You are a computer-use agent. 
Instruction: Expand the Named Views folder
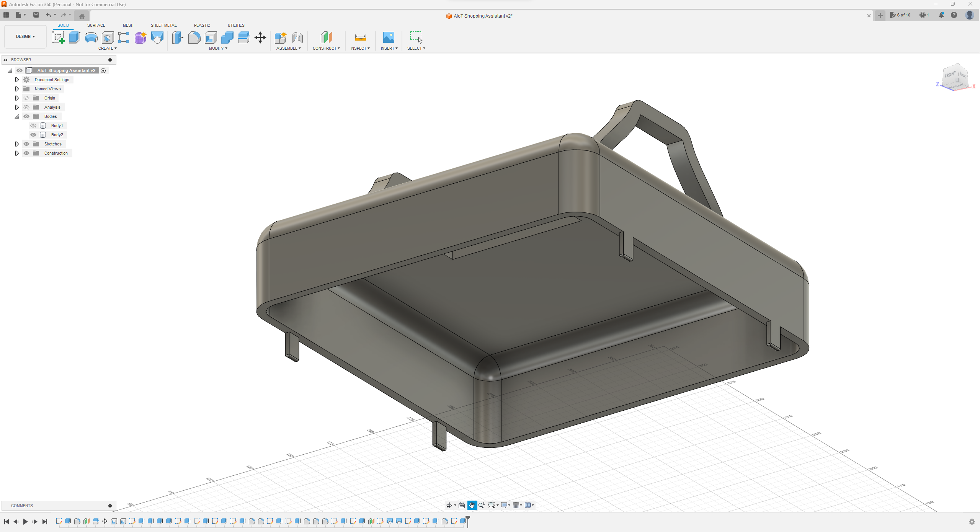[x=17, y=89]
